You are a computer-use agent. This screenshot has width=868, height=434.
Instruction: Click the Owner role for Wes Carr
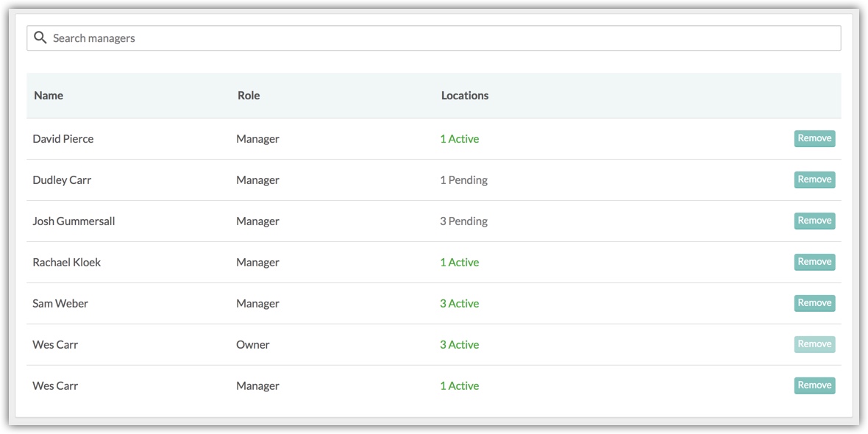pyautogui.click(x=253, y=344)
